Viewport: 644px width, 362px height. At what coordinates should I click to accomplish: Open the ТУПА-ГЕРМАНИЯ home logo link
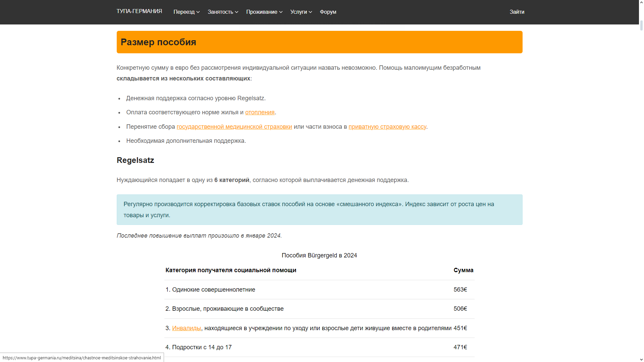point(139,11)
